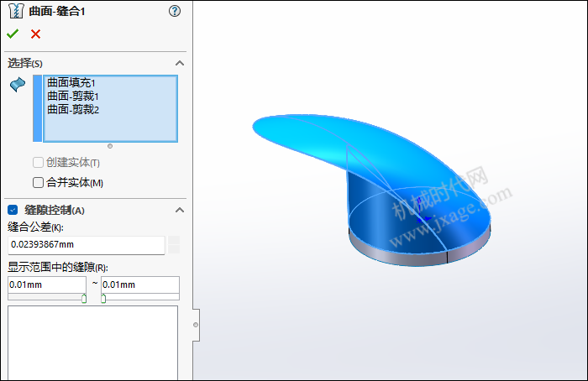Collapse the 缝隙控制(A) section
The image size is (588, 381).
(180, 210)
